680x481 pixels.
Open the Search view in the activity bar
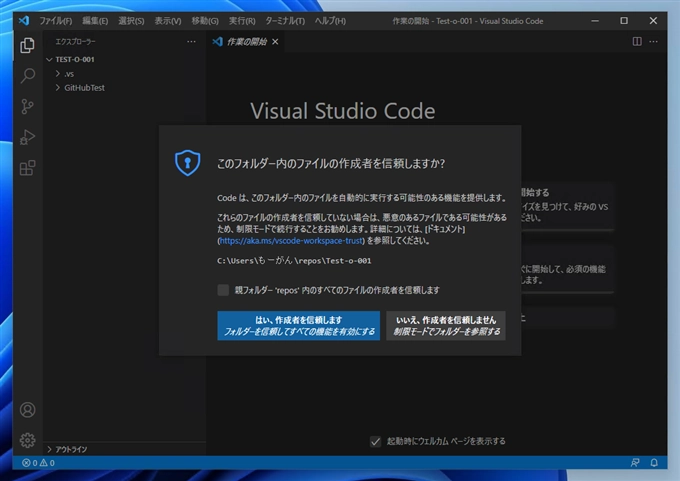(27, 75)
